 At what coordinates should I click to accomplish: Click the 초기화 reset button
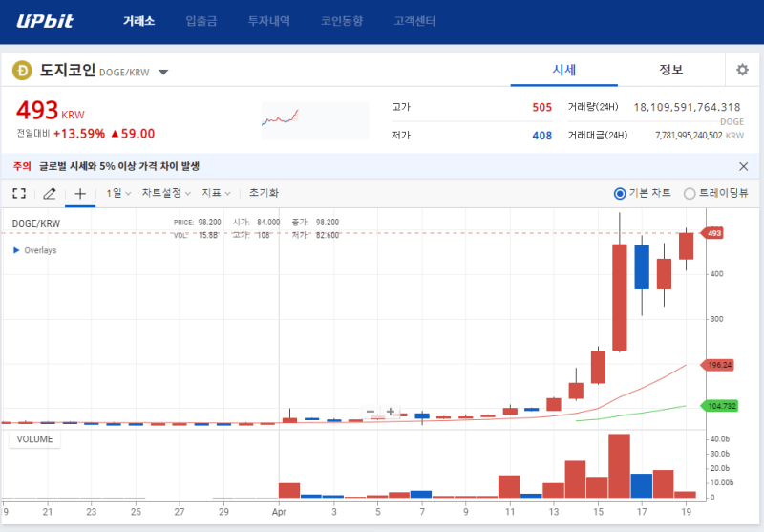pyautogui.click(x=264, y=193)
